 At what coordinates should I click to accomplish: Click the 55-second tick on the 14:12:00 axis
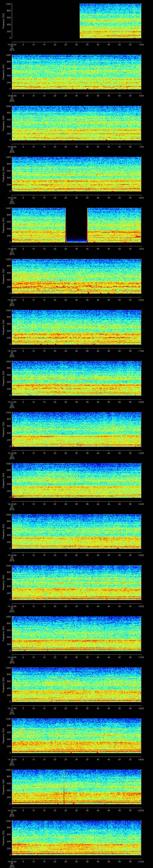[130, 453]
